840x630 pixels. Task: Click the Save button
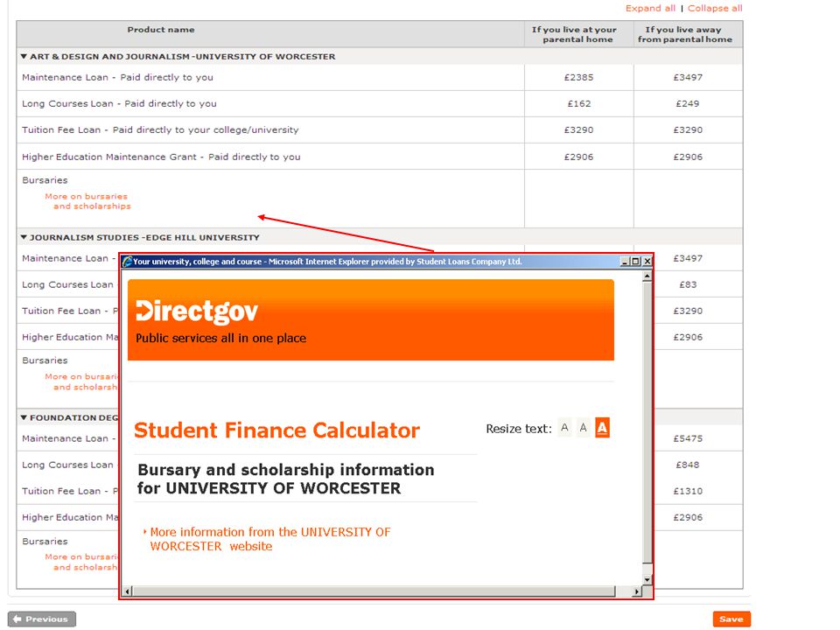(x=731, y=619)
